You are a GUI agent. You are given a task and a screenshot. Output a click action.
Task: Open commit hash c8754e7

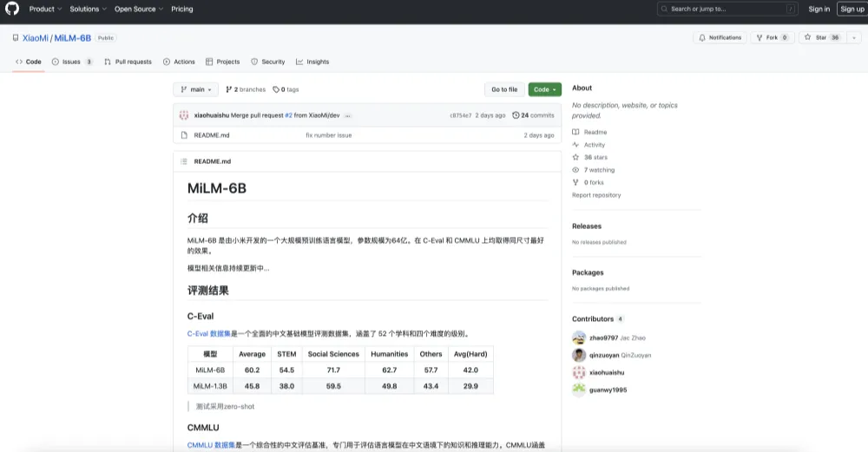pos(461,115)
